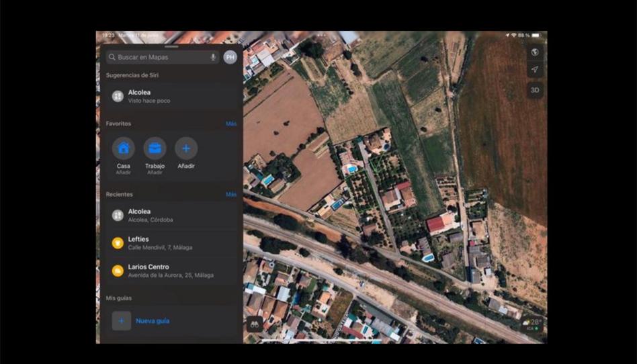Tap the Trabajo briefcase favorite icon

click(x=155, y=148)
